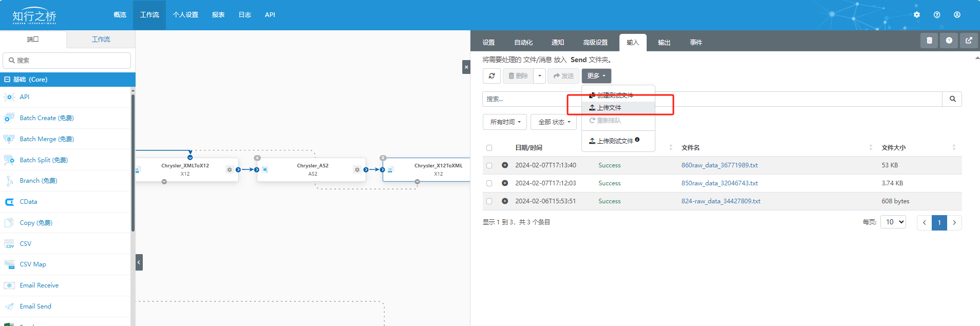Choose 上传文件 from the menu

(x=609, y=108)
